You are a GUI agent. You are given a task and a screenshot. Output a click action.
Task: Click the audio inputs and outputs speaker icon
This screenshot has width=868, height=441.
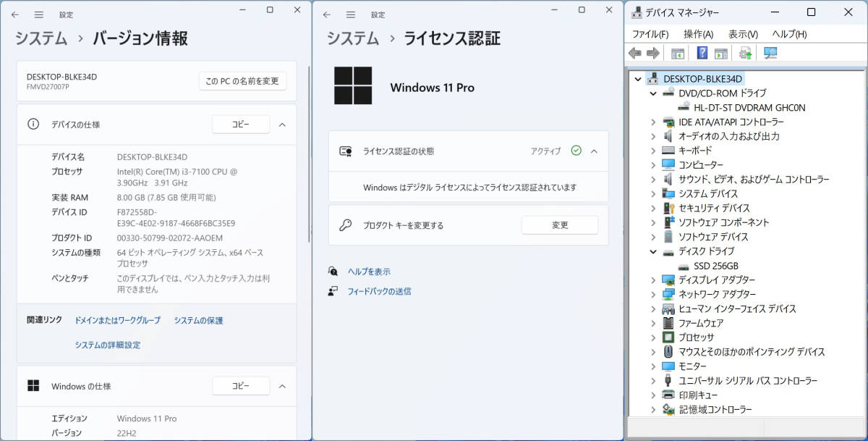(668, 136)
